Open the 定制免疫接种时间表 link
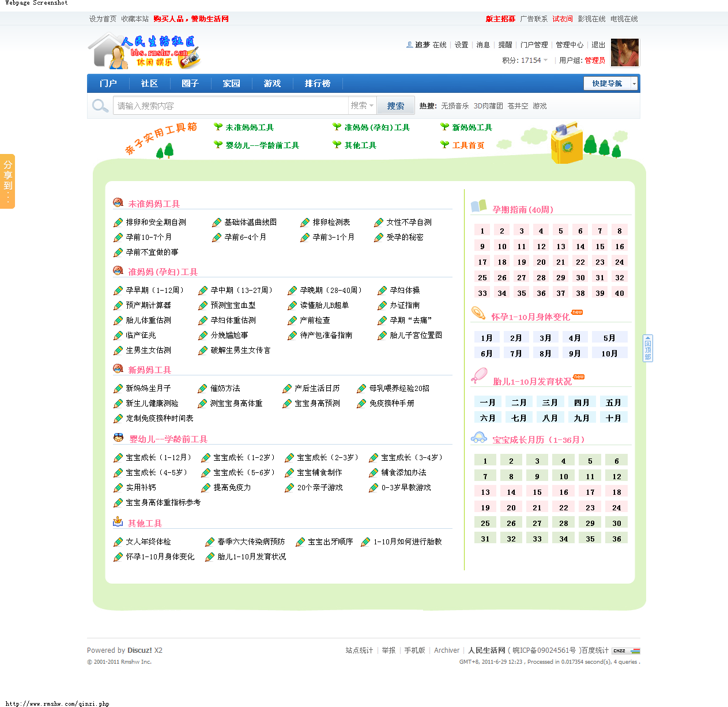This screenshot has height=707, width=728. click(160, 418)
